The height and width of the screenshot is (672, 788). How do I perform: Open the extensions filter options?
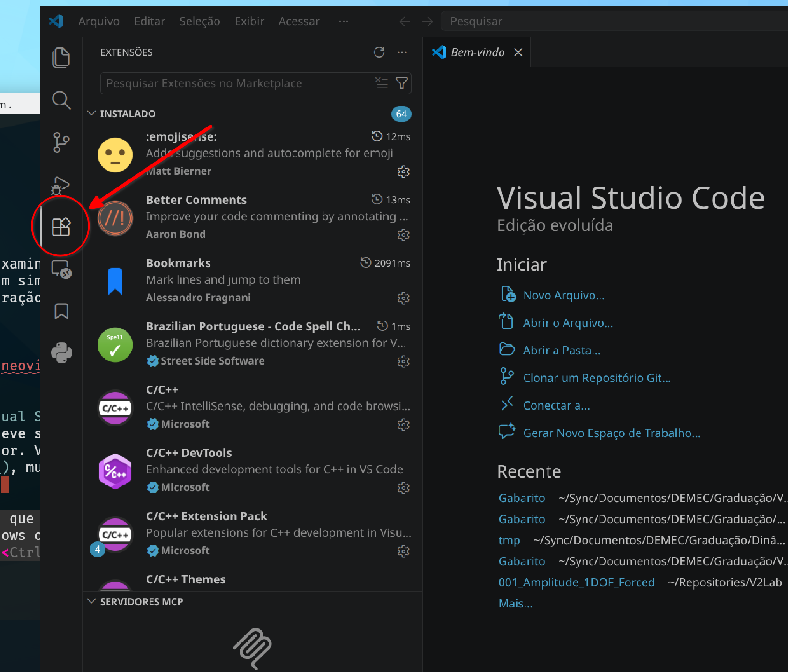click(402, 83)
